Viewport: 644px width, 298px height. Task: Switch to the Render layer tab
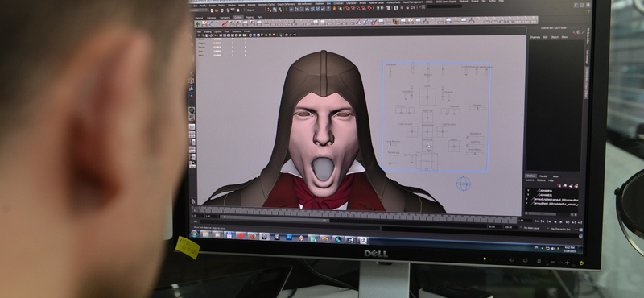coord(543,176)
